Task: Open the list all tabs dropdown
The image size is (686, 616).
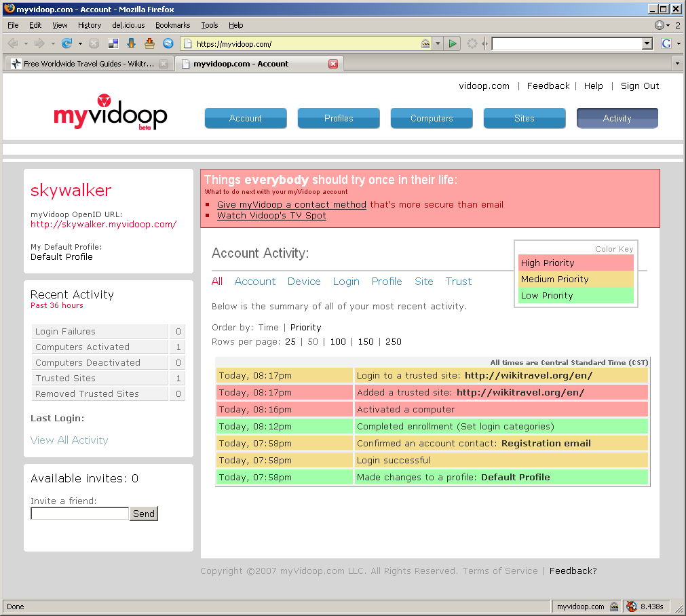Action: [677, 64]
